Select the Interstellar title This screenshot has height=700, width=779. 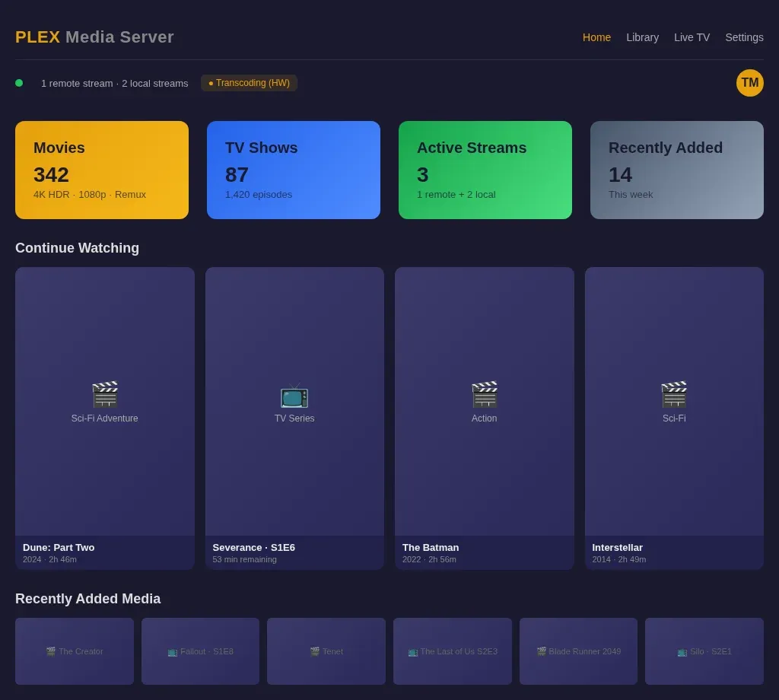pos(618,548)
